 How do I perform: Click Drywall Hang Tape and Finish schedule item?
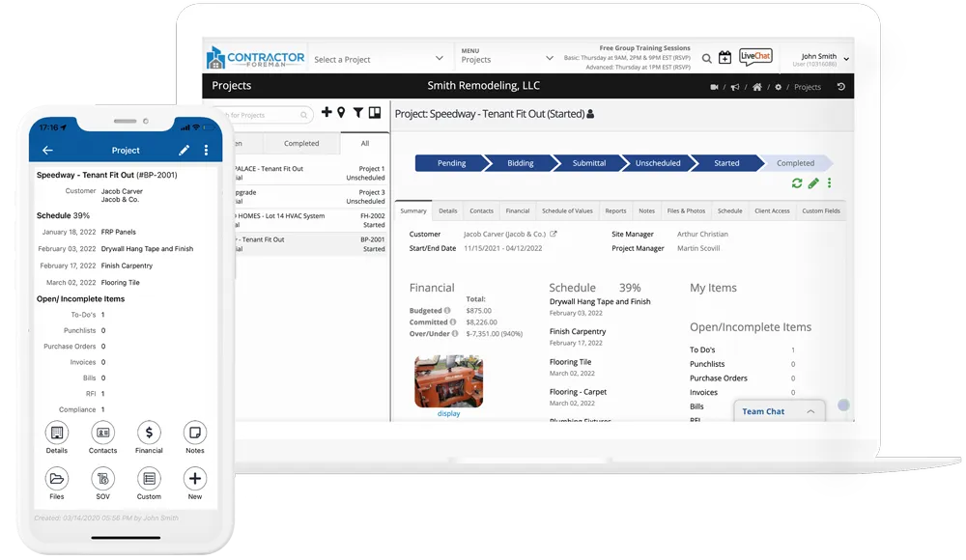(x=600, y=302)
